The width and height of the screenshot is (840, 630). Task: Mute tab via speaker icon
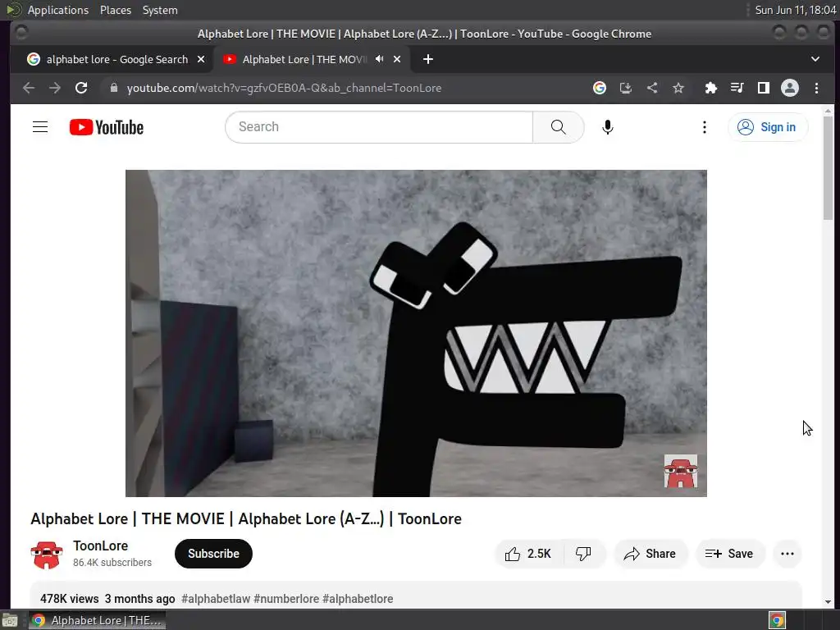coord(379,59)
